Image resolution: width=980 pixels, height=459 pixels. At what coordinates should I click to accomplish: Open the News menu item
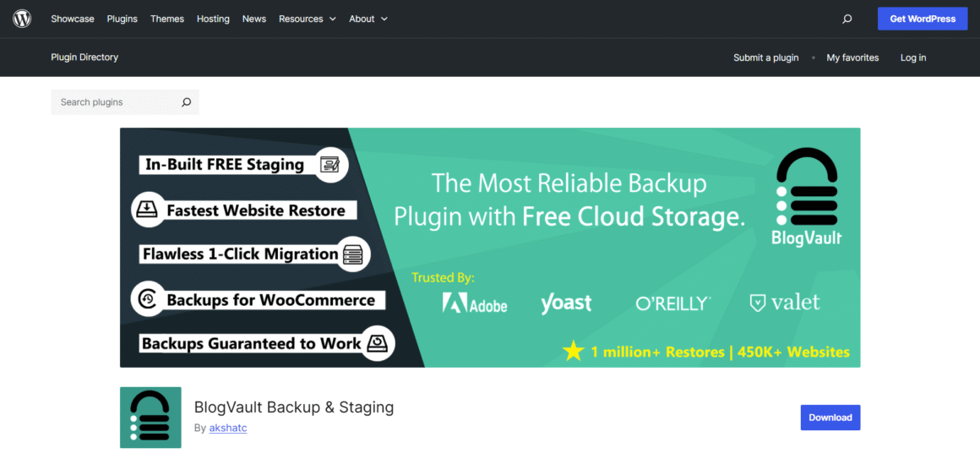[254, 19]
